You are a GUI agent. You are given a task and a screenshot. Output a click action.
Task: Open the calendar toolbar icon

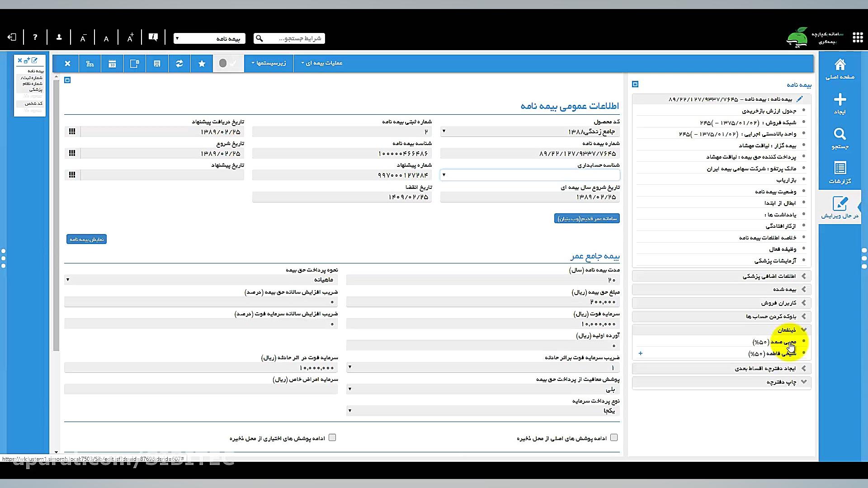tap(112, 64)
